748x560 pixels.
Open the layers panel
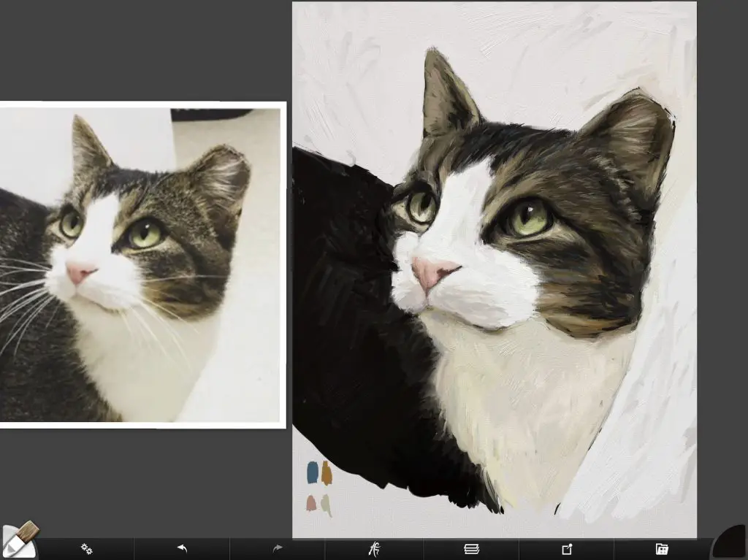471,549
